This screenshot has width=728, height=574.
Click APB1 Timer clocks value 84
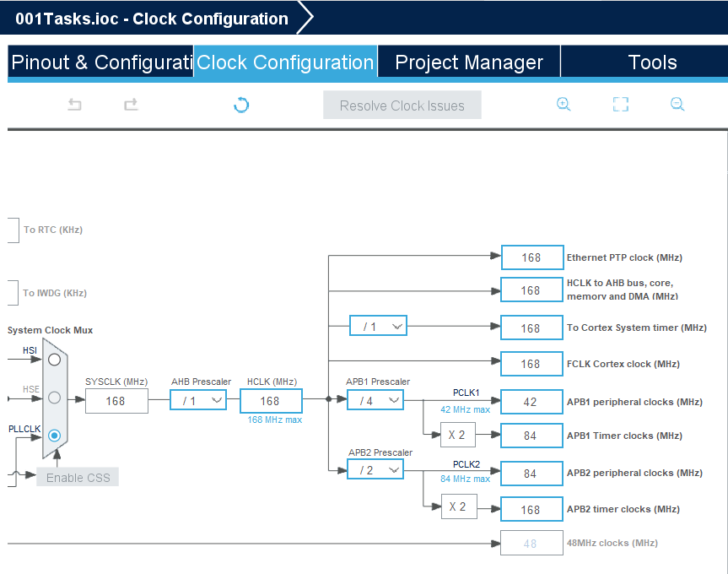pos(531,436)
